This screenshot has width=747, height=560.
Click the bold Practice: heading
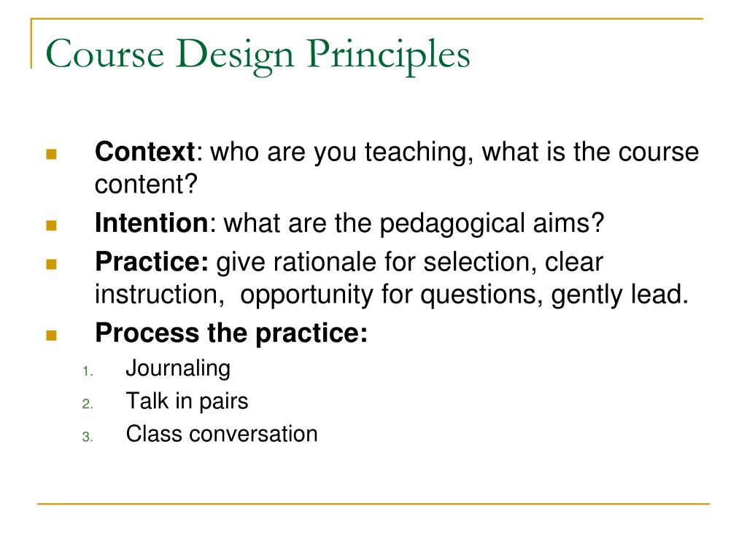click(152, 262)
